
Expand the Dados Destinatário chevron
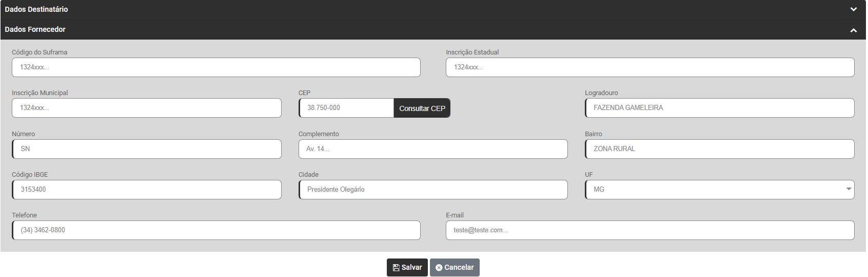(x=853, y=9)
